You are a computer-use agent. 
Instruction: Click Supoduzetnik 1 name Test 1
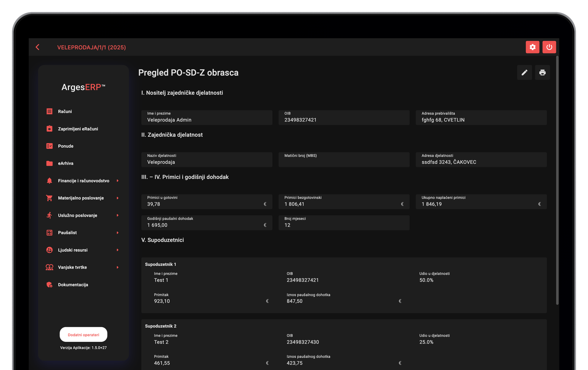pyautogui.click(x=161, y=280)
